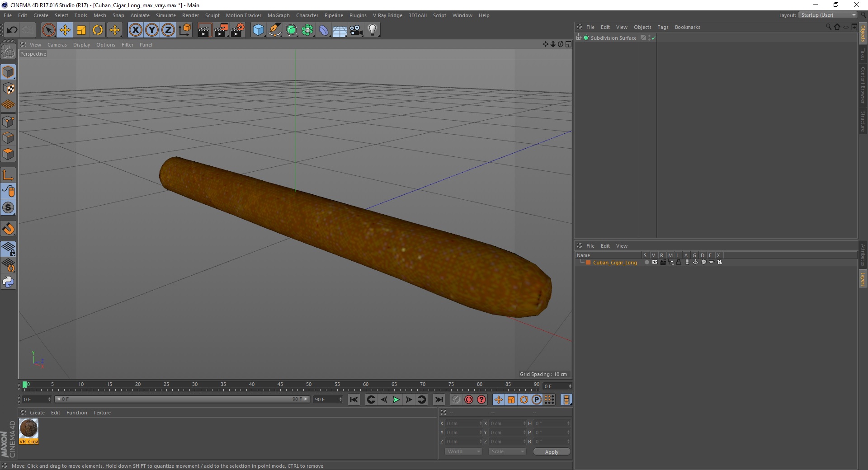Open the Bend deformer icon
Screen dimensions: 868x470
[324, 30]
